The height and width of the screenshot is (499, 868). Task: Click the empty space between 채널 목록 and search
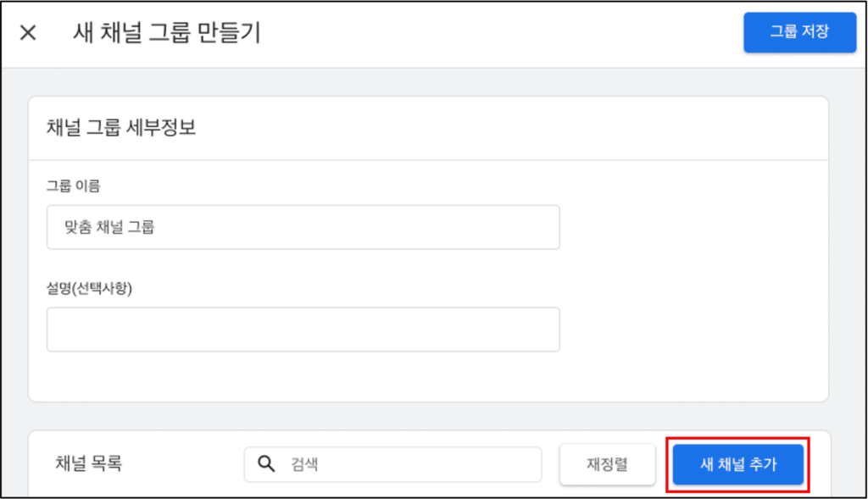point(183,464)
